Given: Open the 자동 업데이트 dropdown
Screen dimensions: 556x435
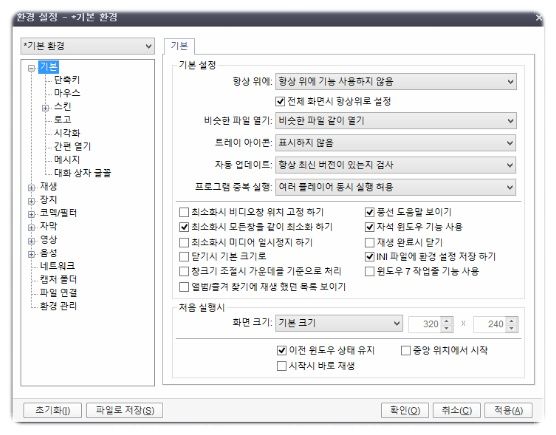Looking at the screenshot, I should [396, 165].
